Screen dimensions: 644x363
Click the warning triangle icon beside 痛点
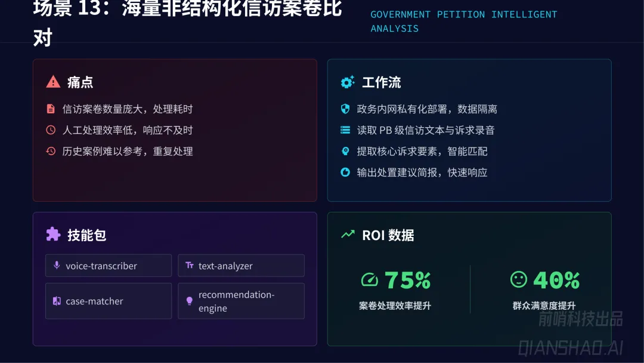(53, 82)
